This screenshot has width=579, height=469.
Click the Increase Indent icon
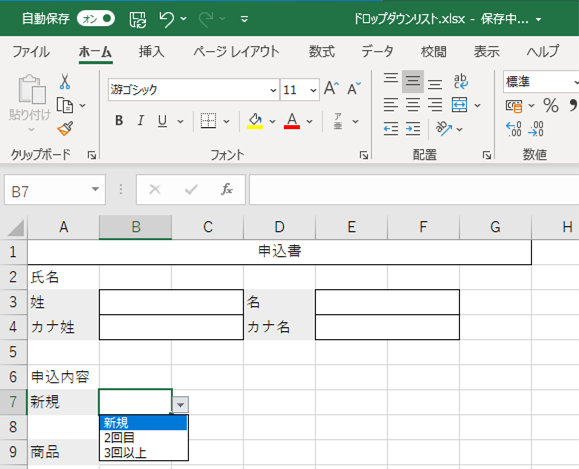(x=413, y=129)
